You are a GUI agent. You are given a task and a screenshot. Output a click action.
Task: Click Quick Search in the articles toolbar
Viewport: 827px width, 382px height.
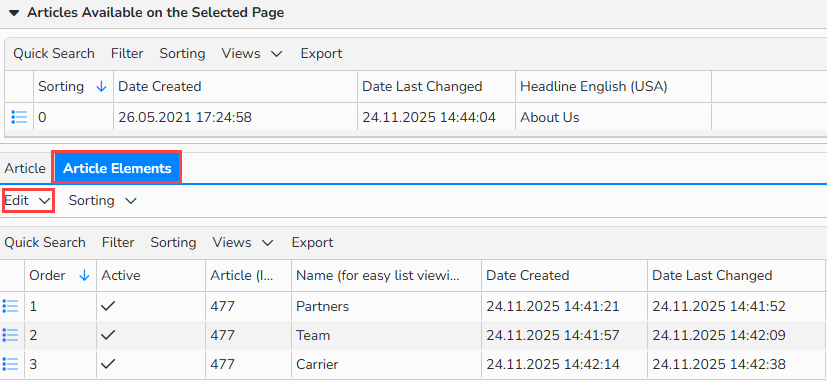[54, 54]
